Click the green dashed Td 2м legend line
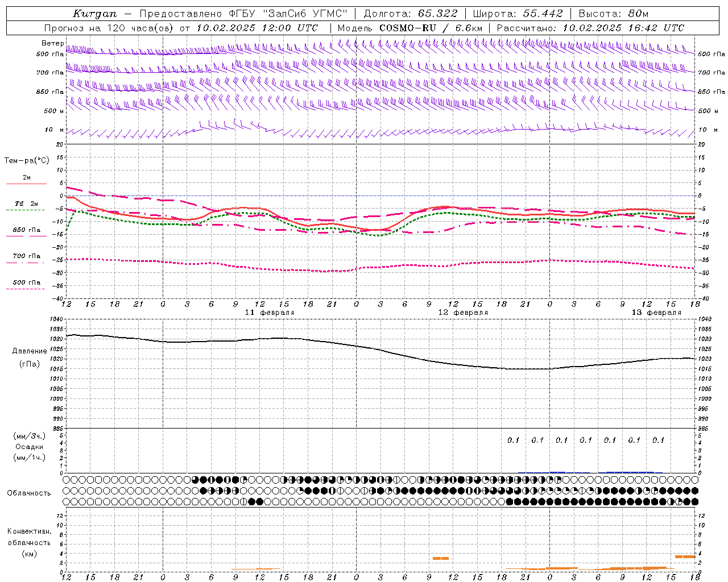This screenshot has width=728, height=582. 25,210
